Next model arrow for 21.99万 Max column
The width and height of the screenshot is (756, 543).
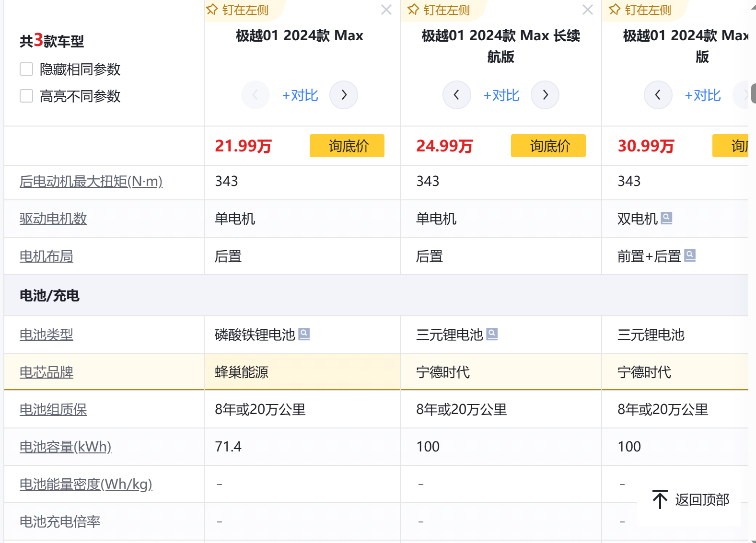[344, 95]
